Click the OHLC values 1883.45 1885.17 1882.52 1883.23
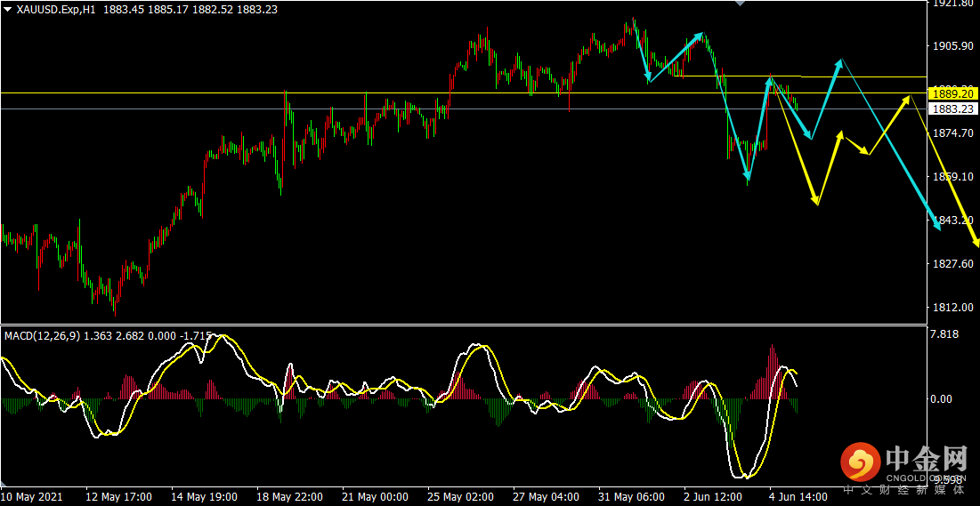This screenshot has height=506, width=980. tap(190, 10)
